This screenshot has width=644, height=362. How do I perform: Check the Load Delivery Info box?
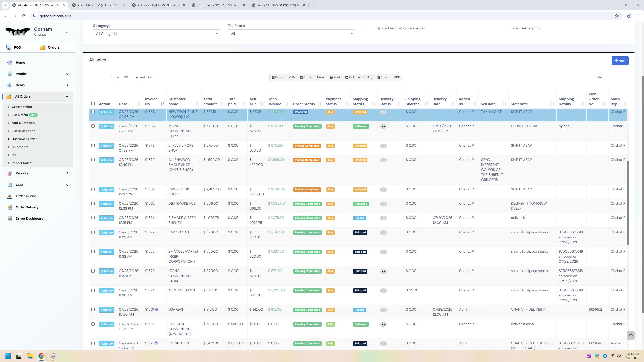click(505, 29)
